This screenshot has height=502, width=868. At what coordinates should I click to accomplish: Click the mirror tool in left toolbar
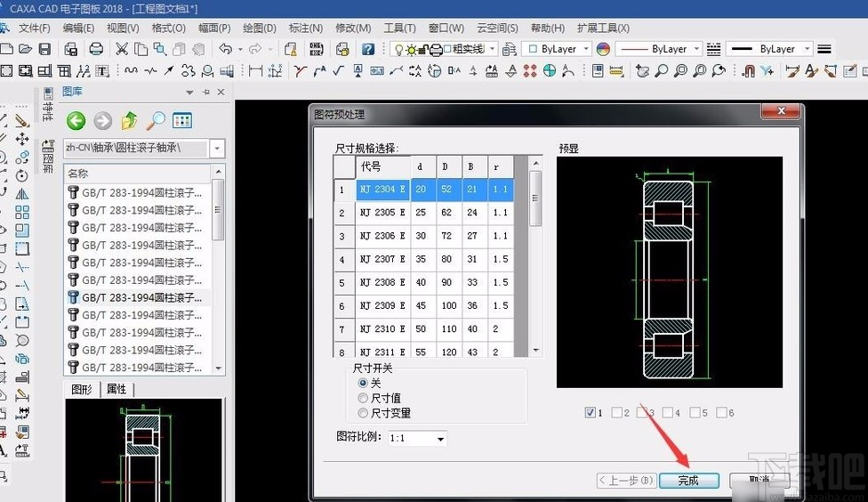click(x=22, y=194)
